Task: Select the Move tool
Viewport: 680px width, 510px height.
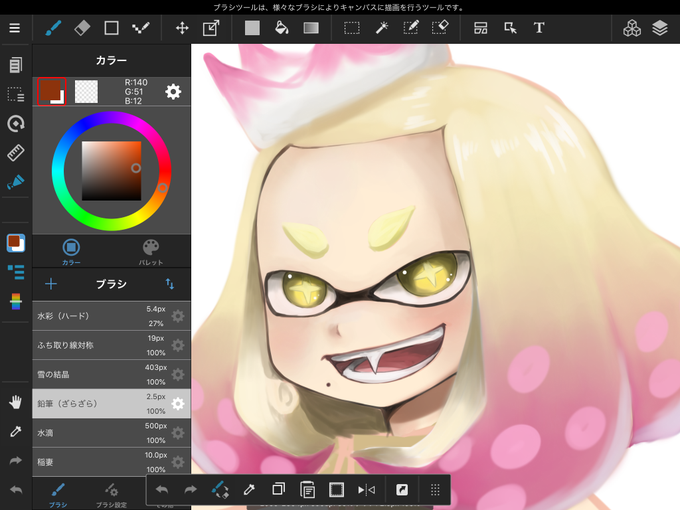Action: pyautogui.click(x=182, y=28)
